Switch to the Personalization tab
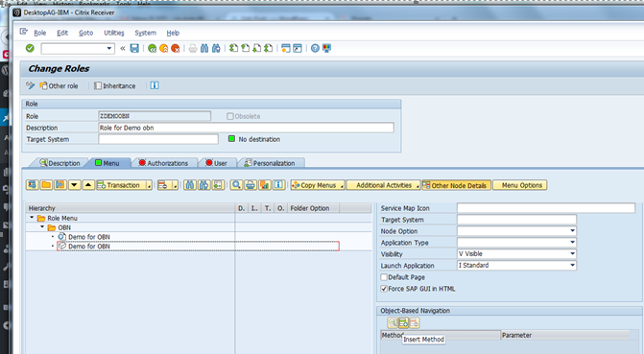Image resolution: width=644 pixels, height=354 pixels. coord(271,163)
